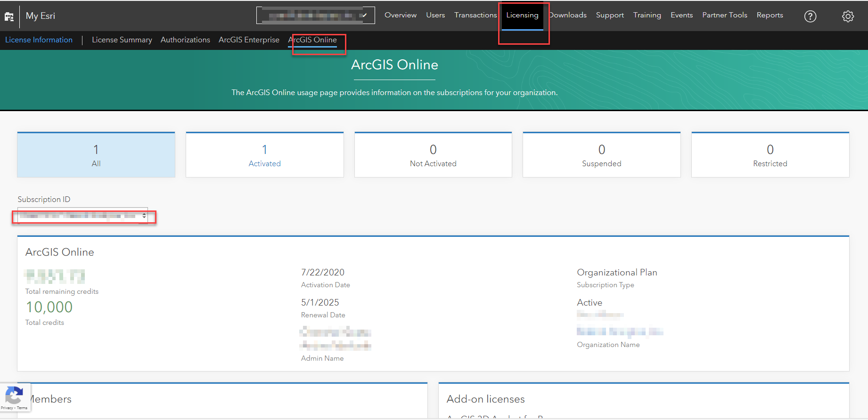Click the Total remaining credits label
Viewport: 868px width, 420px height.
62,292
